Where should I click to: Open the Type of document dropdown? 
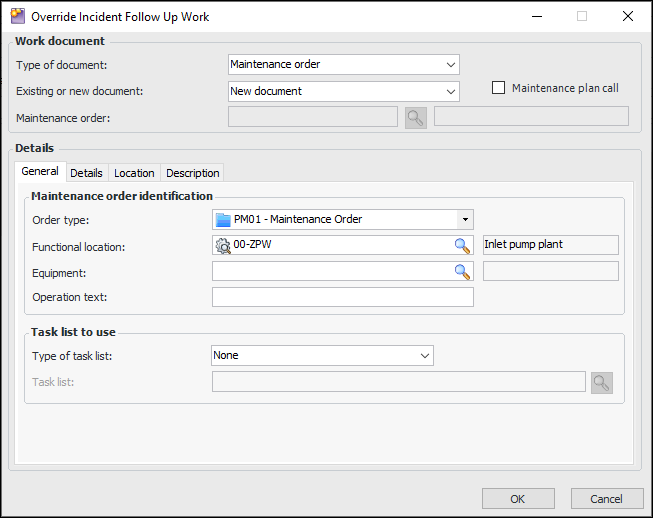(450, 65)
